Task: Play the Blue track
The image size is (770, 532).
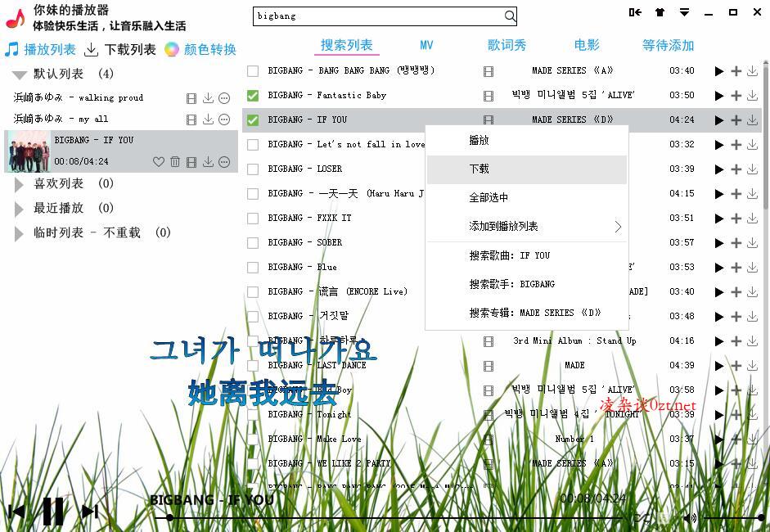Action: point(719,268)
